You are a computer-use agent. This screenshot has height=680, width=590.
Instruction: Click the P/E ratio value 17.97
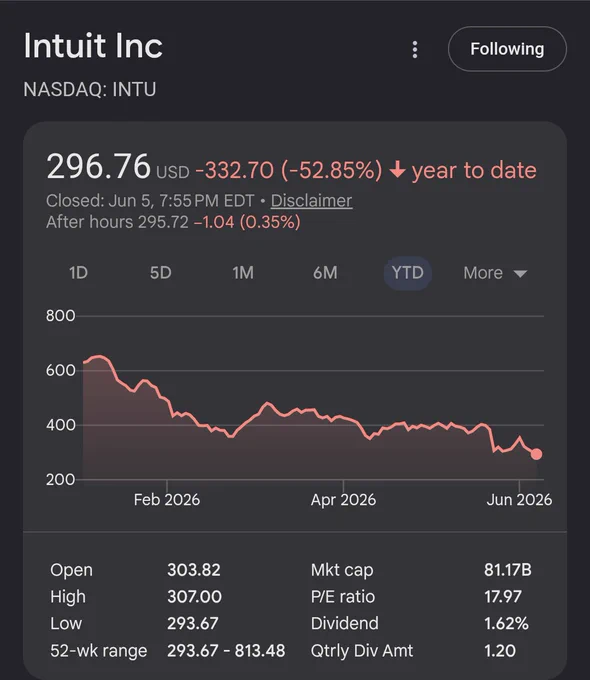[x=503, y=597]
